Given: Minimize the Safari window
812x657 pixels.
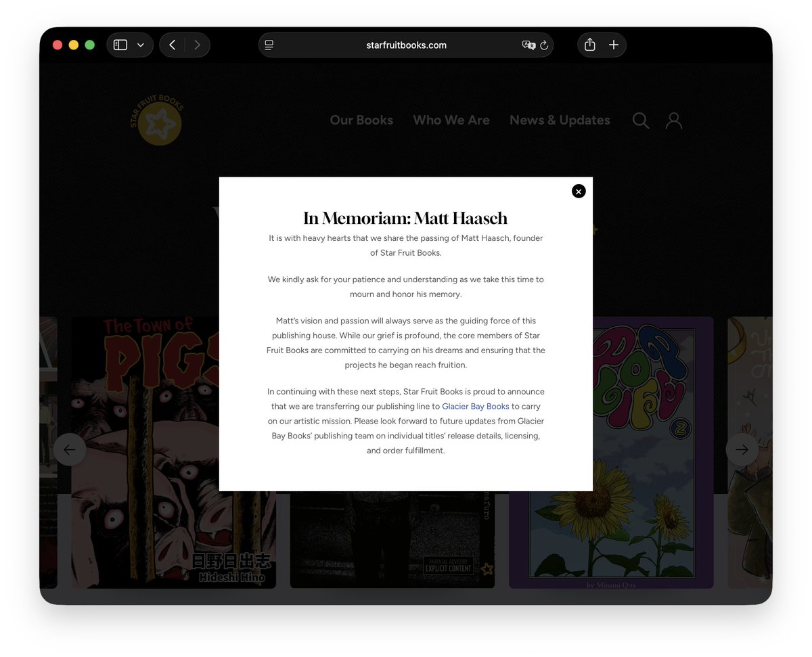Looking at the screenshot, I should (x=74, y=45).
